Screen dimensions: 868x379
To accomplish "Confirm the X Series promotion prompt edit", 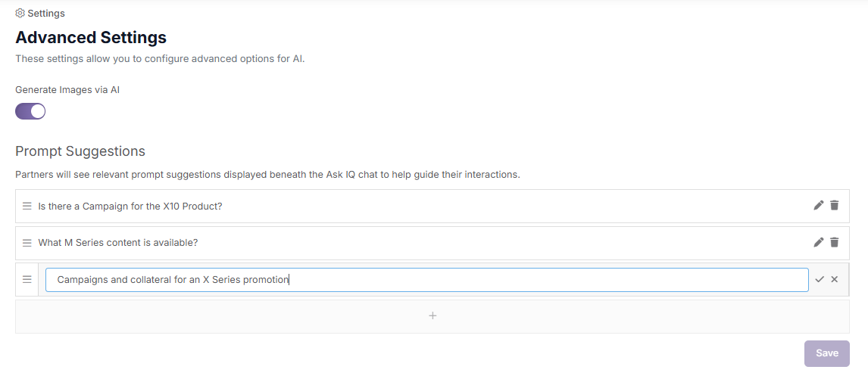I will pyautogui.click(x=819, y=279).
